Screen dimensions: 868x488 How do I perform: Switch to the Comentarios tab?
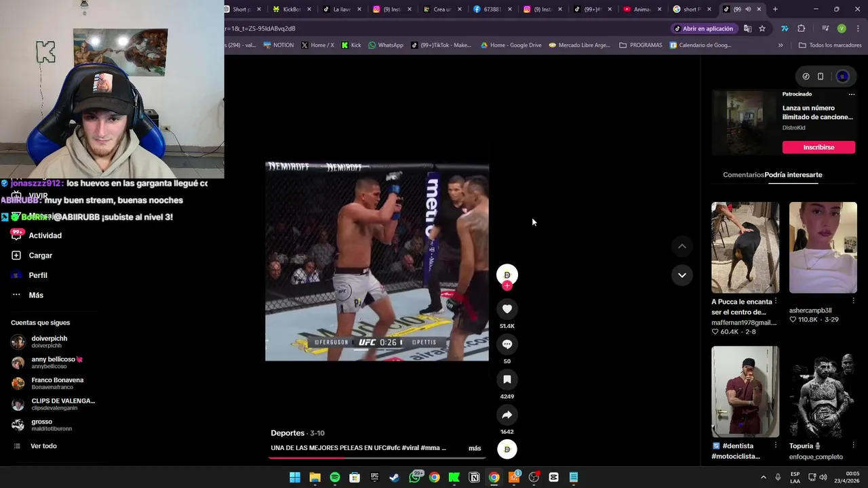coord(743,175)
